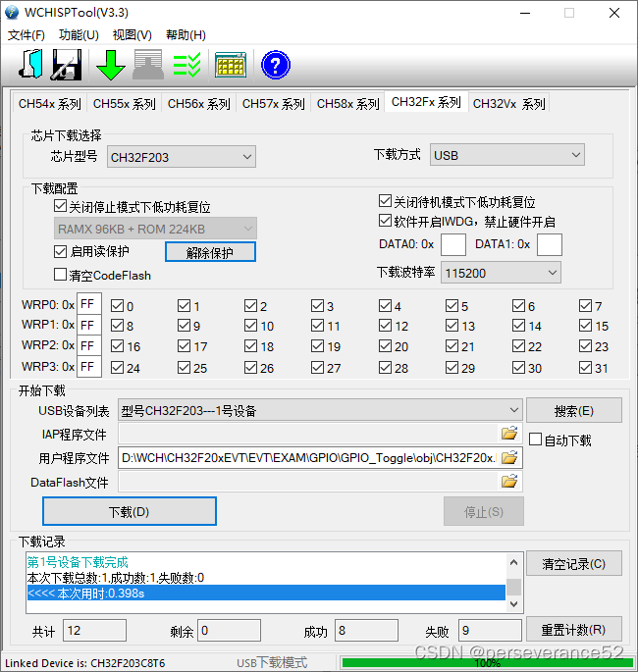Open the baud rate 115200 dropdown
Screen dimensions: 638x672
501,273
